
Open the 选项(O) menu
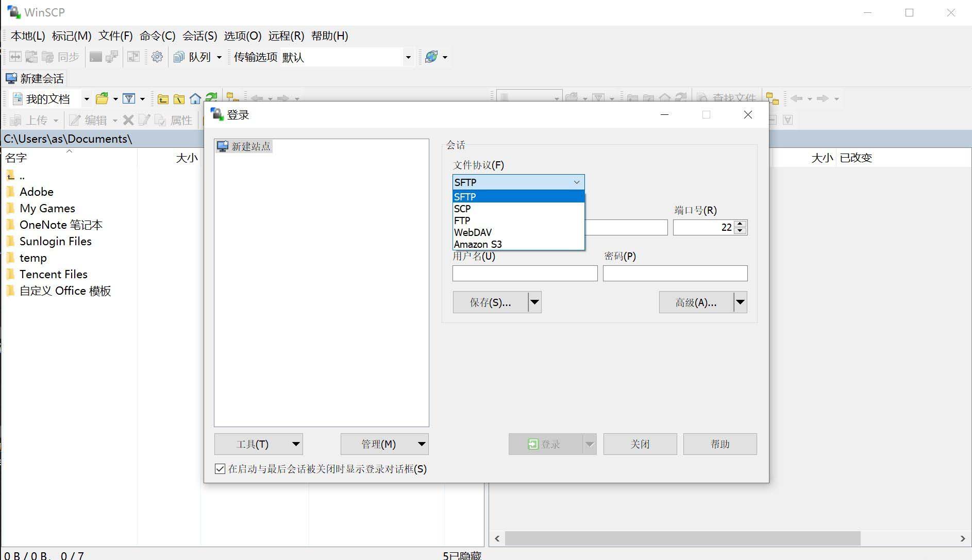tap(243, 36)
